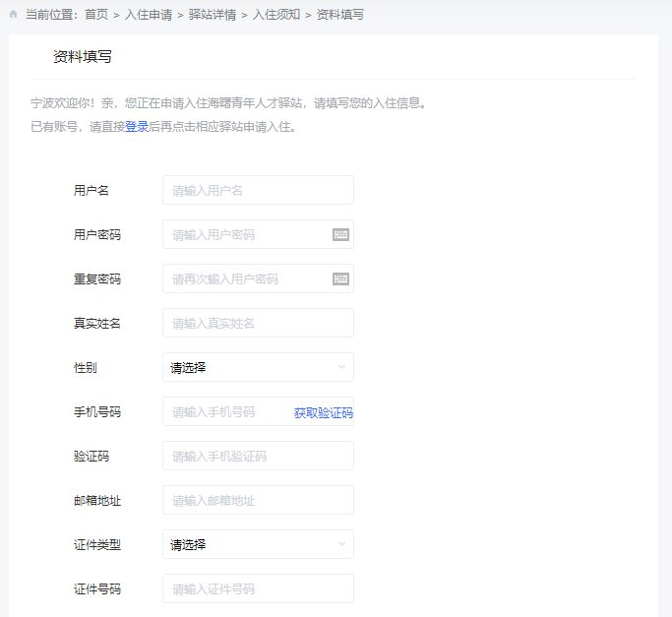Click the home icon in breadcrumb
The height and width of the screenshot is (617, 672).
coord(13,15)
